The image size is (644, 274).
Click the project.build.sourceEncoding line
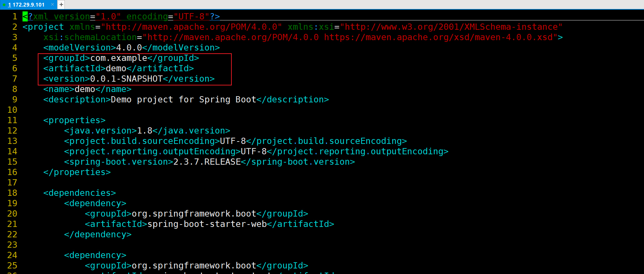(x=236, y=141)
